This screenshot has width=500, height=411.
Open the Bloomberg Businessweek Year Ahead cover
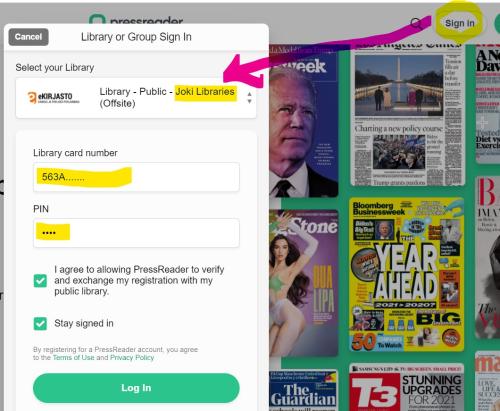407,274
